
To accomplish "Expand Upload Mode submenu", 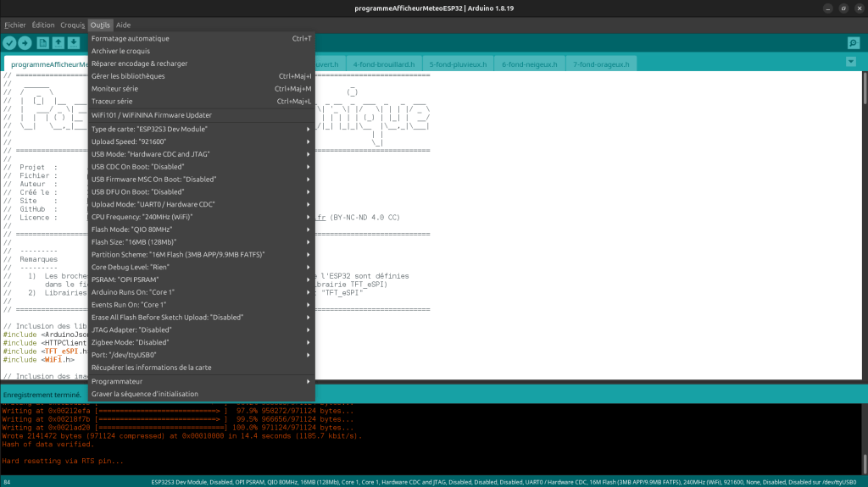I will (x=202, y=204).
